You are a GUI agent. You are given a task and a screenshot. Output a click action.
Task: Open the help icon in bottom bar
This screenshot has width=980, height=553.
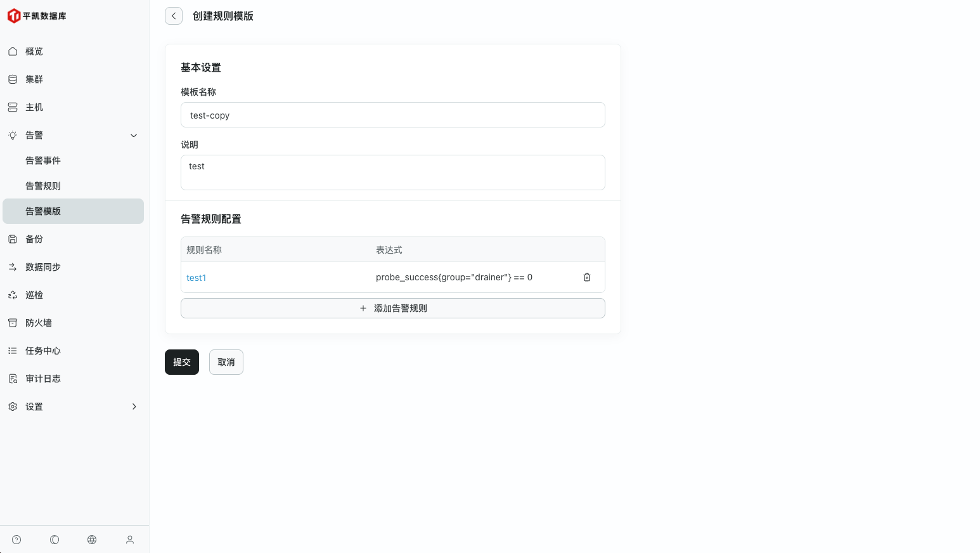tap(16, 540)
